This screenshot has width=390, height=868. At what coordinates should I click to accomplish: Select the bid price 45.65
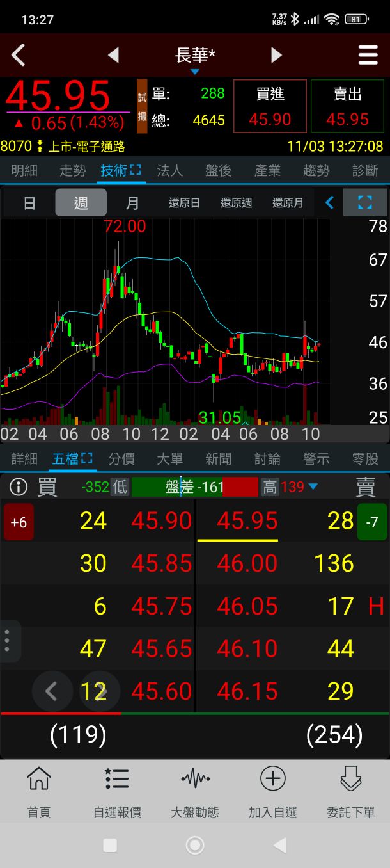click(162, 649)
